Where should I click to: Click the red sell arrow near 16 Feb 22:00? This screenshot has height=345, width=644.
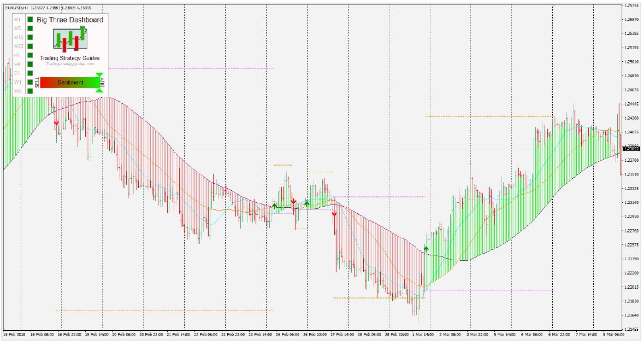[x=56, y=122]
